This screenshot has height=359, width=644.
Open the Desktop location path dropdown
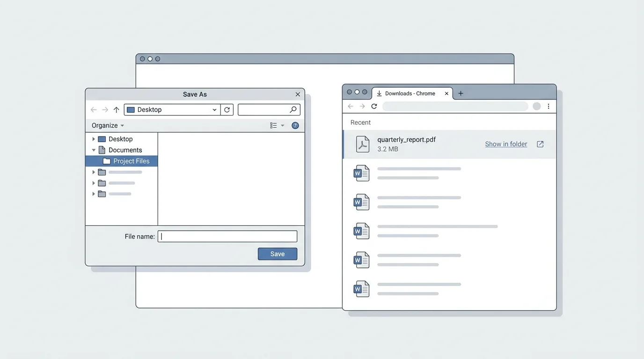point(214,110)
